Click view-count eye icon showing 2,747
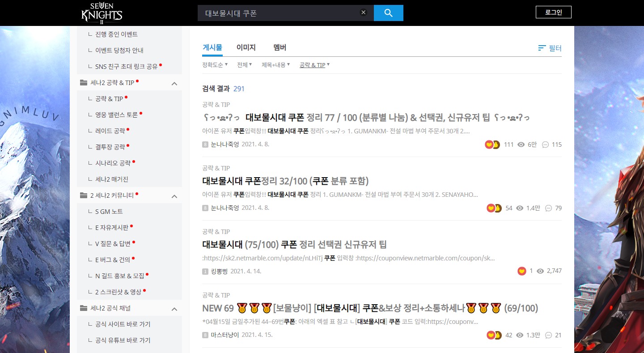 pos(540,271)
